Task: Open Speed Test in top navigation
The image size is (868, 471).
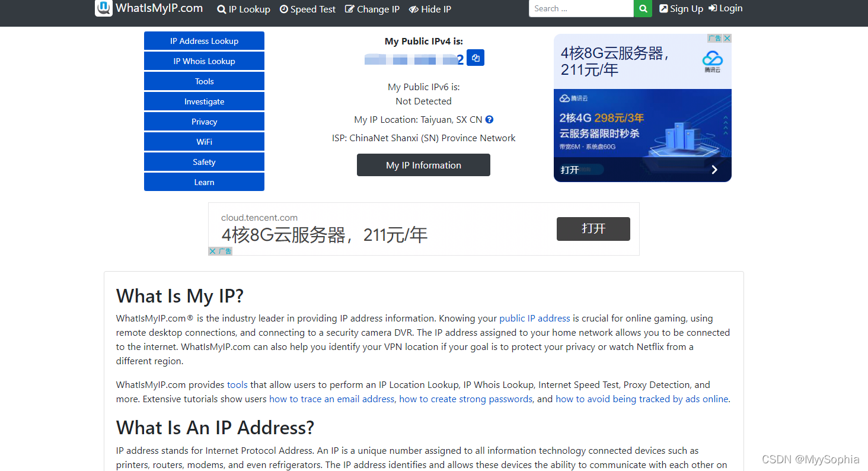Action: click(308, 9)
